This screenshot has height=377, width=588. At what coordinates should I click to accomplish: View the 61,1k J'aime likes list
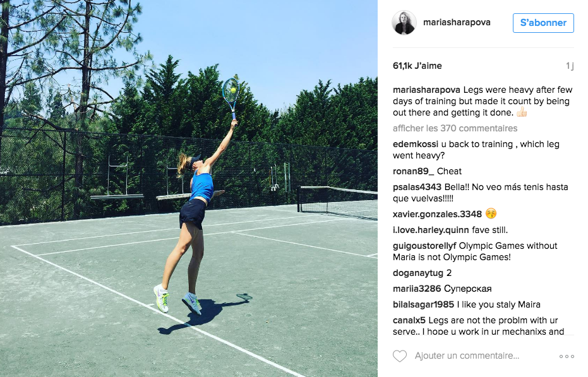pos(417,66)
